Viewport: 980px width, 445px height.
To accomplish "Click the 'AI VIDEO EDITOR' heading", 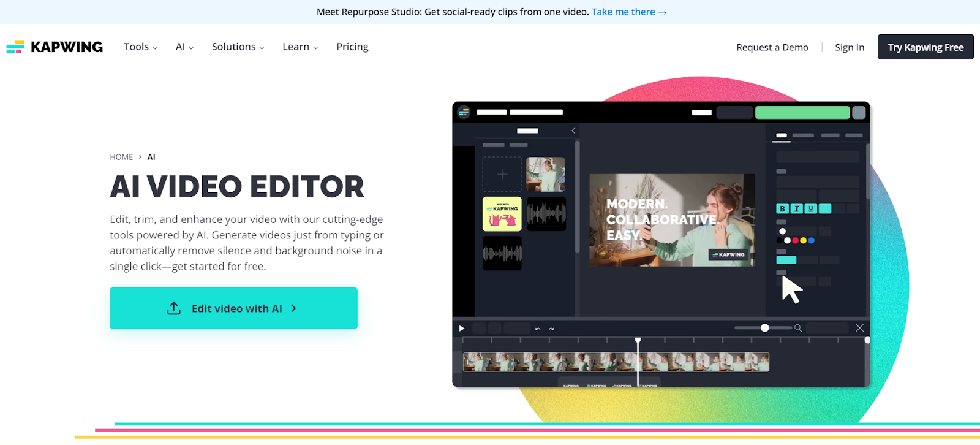I will (237, 186).
